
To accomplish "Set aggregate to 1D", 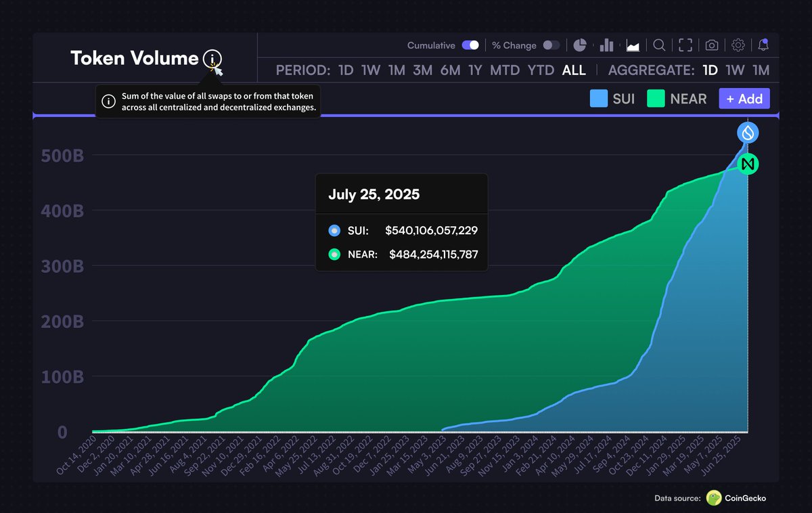I will (x=710, y=70).
